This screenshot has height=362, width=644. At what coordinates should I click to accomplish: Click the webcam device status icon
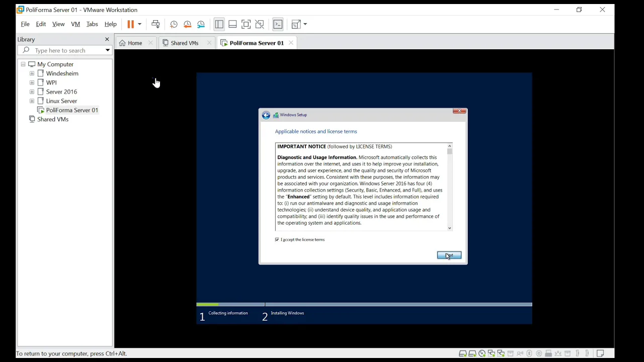(539, 353)
